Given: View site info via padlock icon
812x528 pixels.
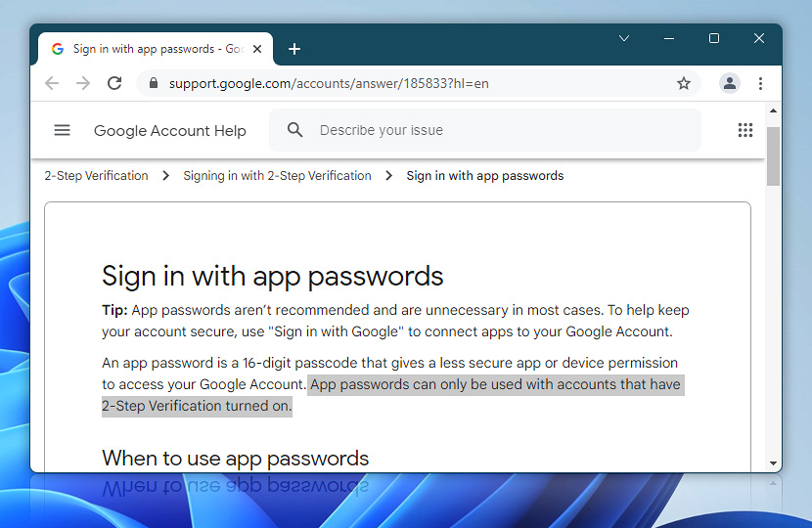Looking at the screenshot, I should [x=153, y=83].
